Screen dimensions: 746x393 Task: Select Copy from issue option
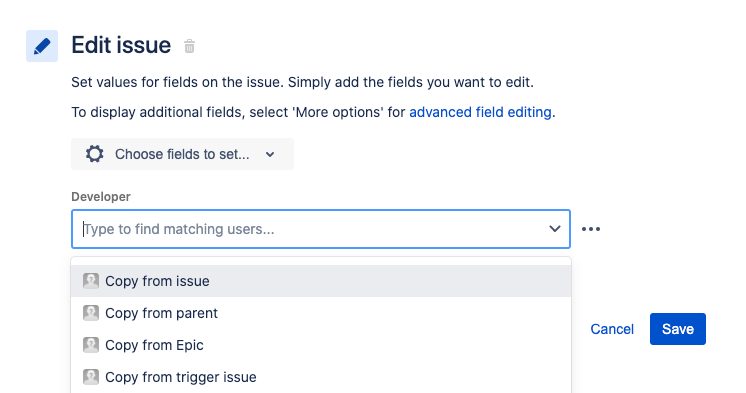(x=321, y=281)
